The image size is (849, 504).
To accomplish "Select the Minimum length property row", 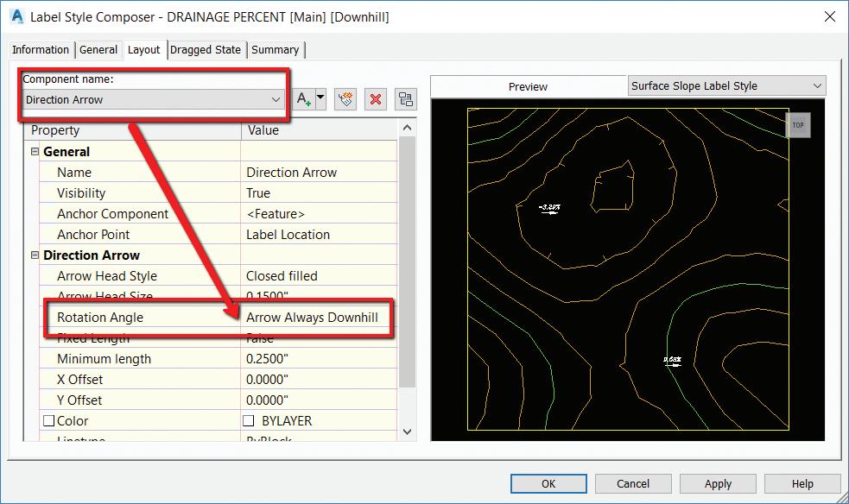I will coord(219,358).
